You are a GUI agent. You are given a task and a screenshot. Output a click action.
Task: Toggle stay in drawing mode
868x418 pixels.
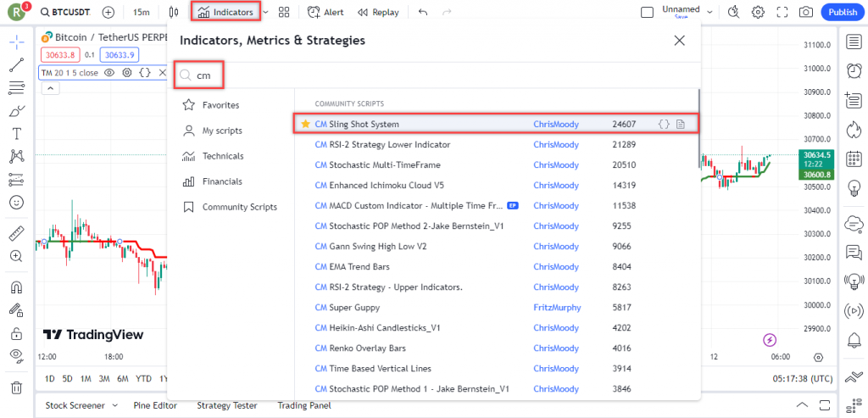pos(17,310)
